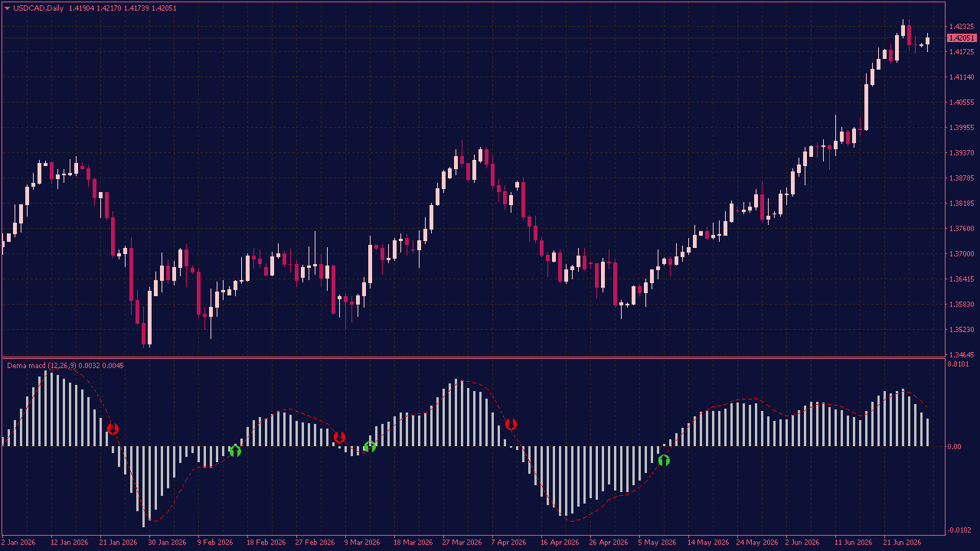
Task: Click the 1.37000 price scale label
Action: [962, 254]
